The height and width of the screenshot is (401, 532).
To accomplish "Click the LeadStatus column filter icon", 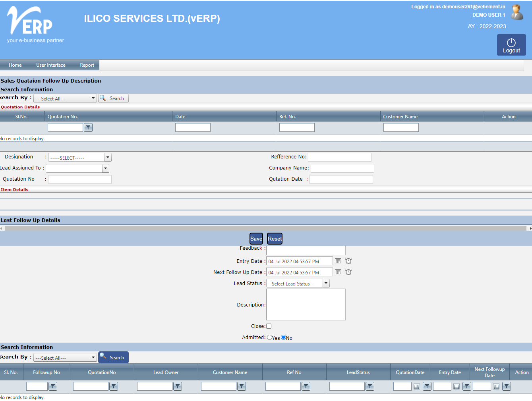I will (370, 386).
